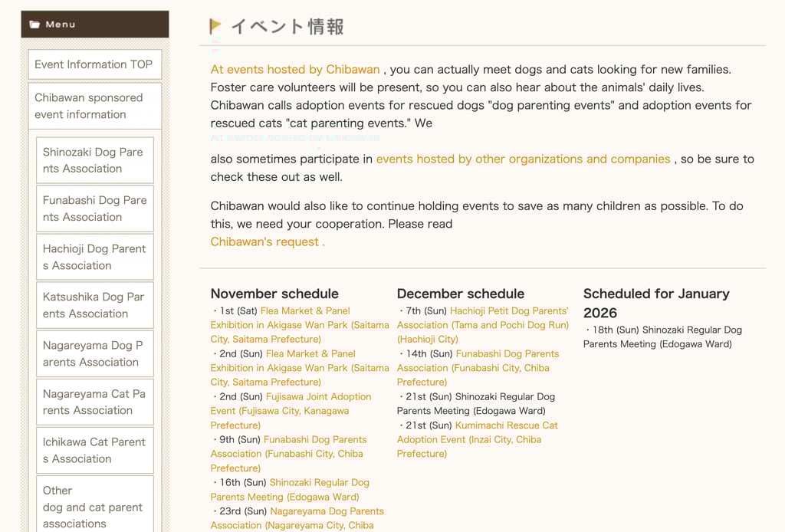Select Katsushika Dog Parents Association in sidebar
785x532 pixels.
(x=95, y=305)
